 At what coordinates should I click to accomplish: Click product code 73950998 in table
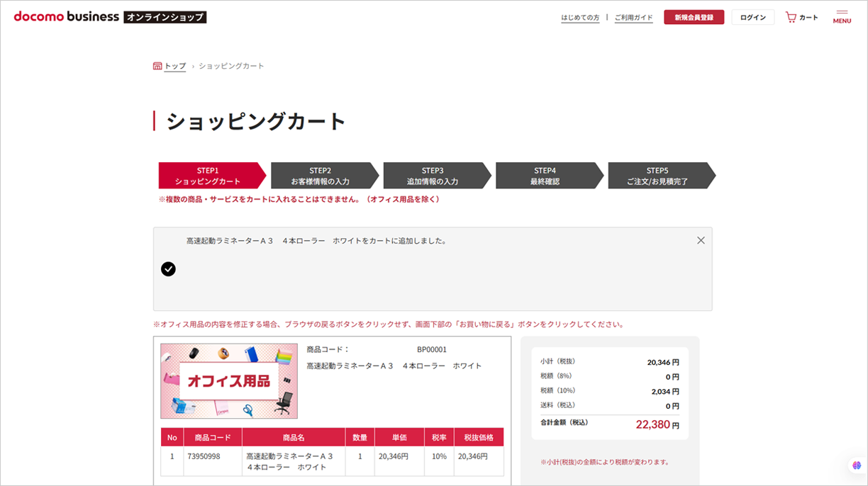pyautogui.click(x=204, y=456)
